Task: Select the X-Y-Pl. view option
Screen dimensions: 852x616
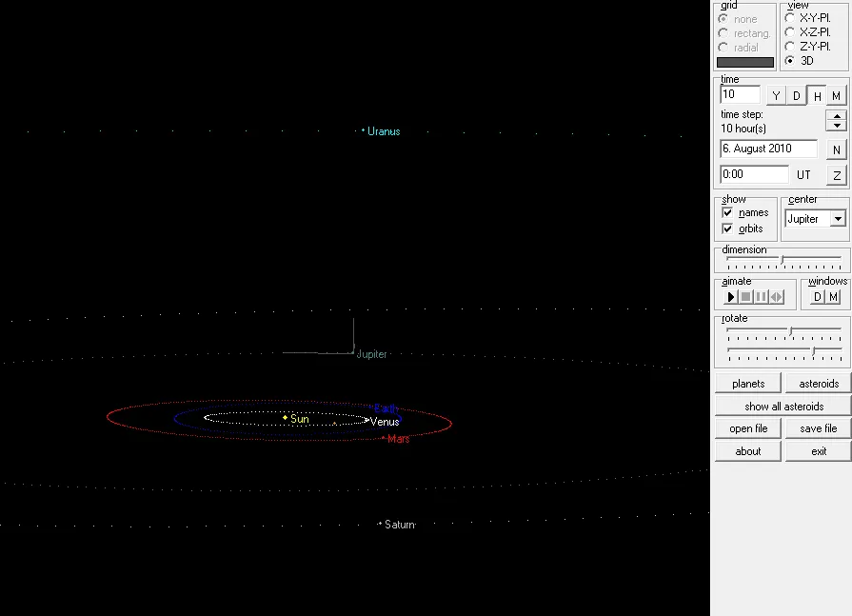Action: [x=791, y=18]
